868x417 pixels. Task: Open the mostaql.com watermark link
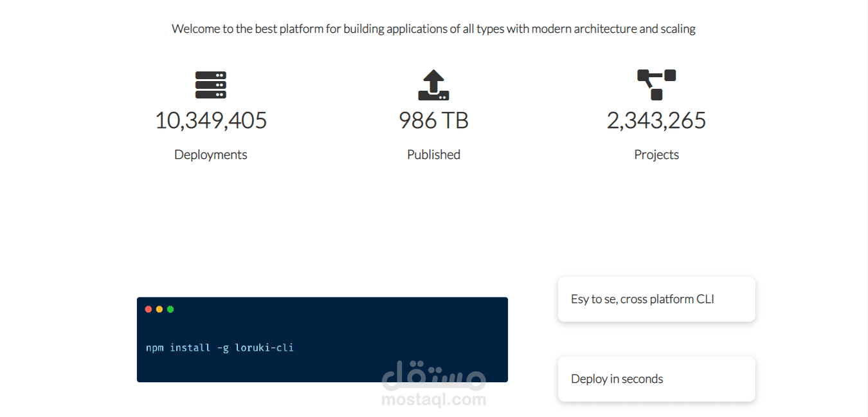pos(433,400)
